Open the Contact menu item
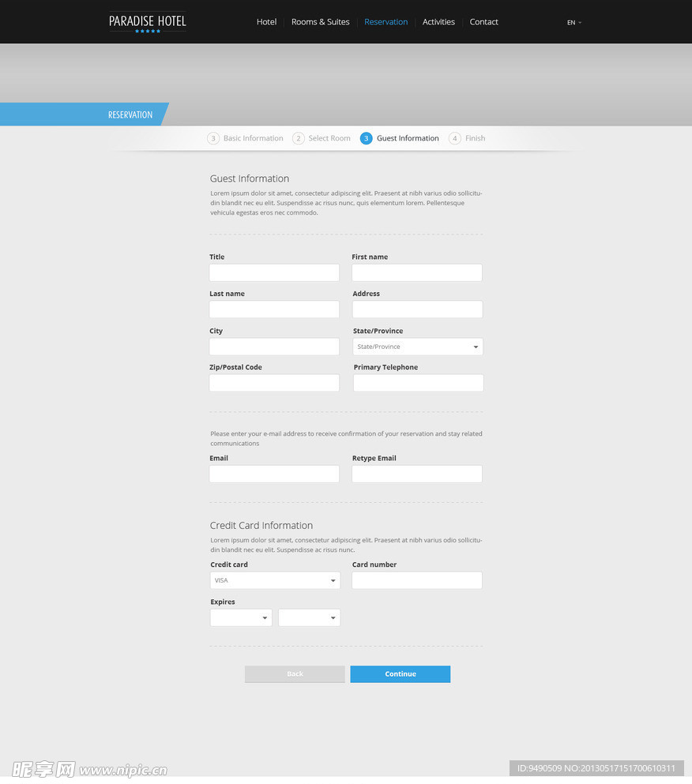 click(483, 22)
